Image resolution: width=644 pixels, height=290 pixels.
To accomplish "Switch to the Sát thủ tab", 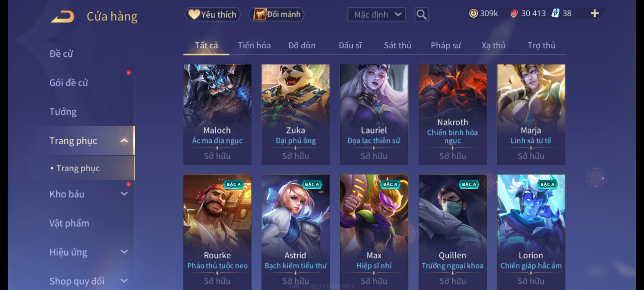I will click(397, 45).
